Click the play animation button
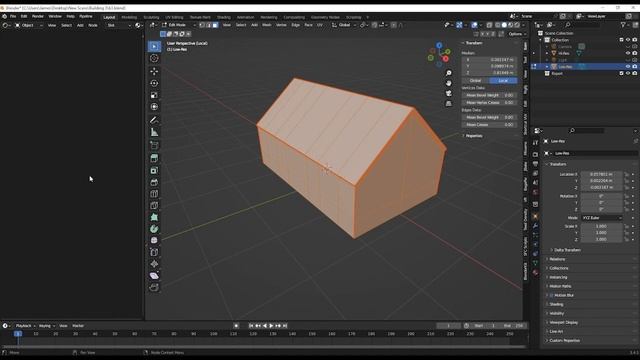640x360 pixels. tap(271, 326)
